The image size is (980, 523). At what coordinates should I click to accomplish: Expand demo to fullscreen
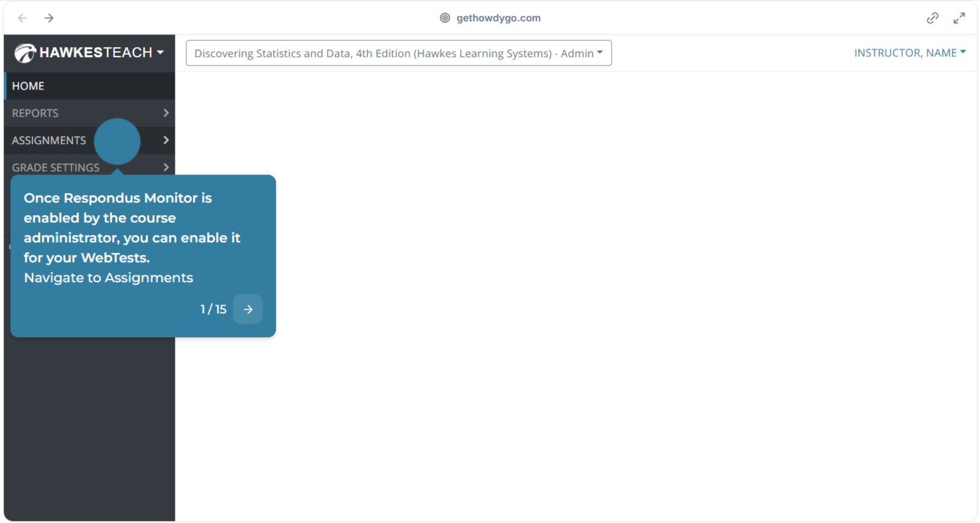(x=959, y=19)
